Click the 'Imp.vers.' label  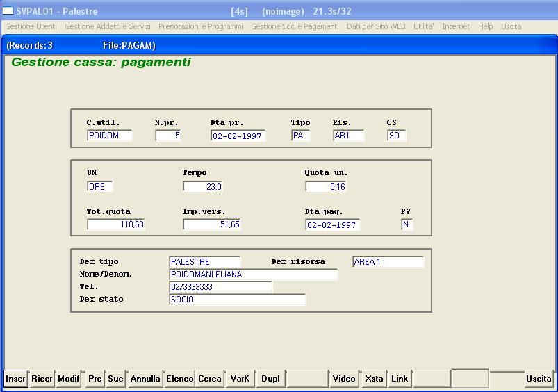point(204,211)
